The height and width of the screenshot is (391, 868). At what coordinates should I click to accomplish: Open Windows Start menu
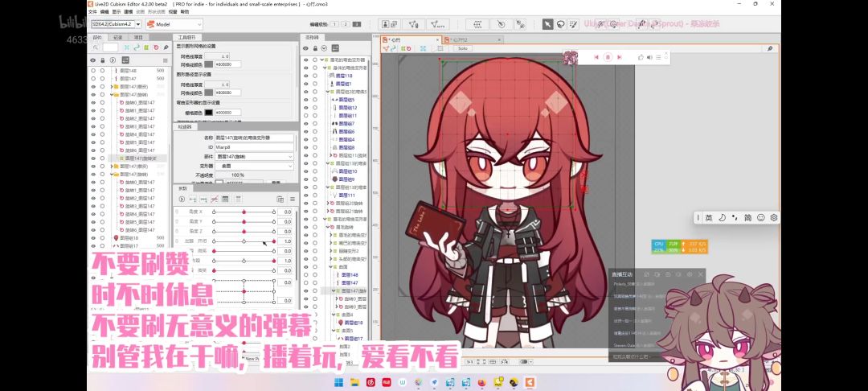pyautogui.click(x=338, y=382)
